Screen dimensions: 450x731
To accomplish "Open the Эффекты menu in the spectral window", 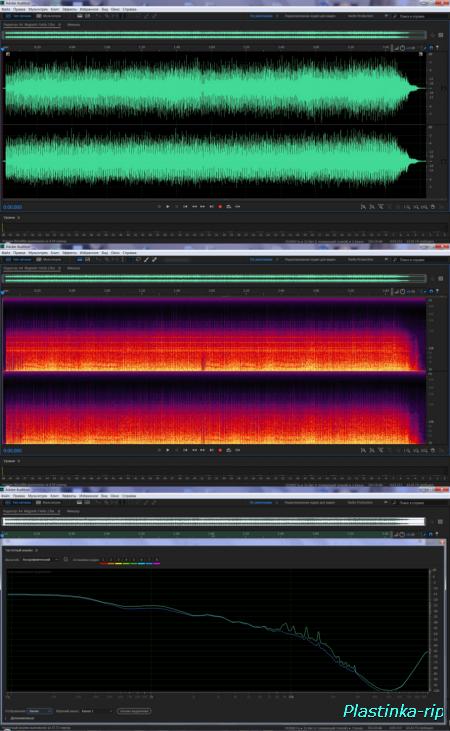I will pyautogui.click(x=69, y=253).
